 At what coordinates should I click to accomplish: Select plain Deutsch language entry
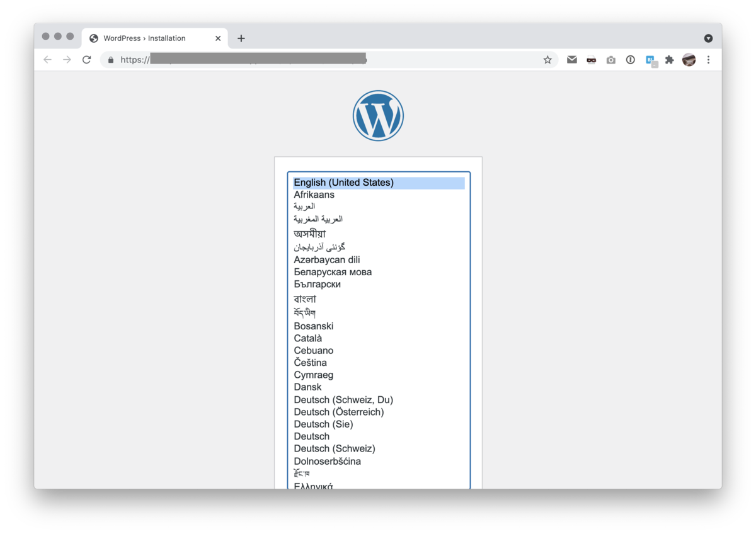[x=379, y=436]
